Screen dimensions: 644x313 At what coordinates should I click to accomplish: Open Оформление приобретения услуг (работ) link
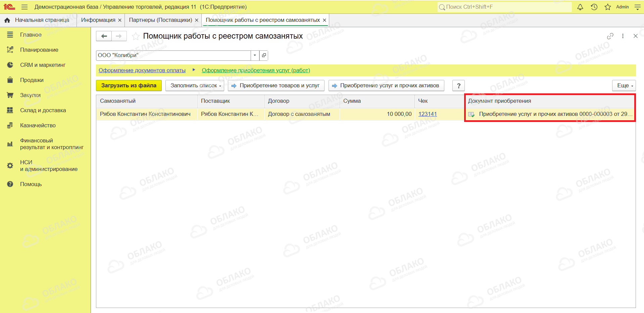[256, 70]
